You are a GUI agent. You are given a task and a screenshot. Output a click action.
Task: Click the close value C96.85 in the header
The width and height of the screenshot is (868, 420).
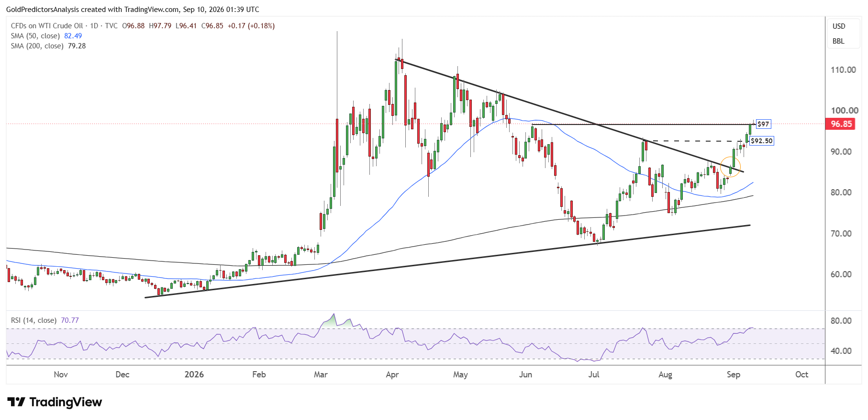(x=212, y=26)
